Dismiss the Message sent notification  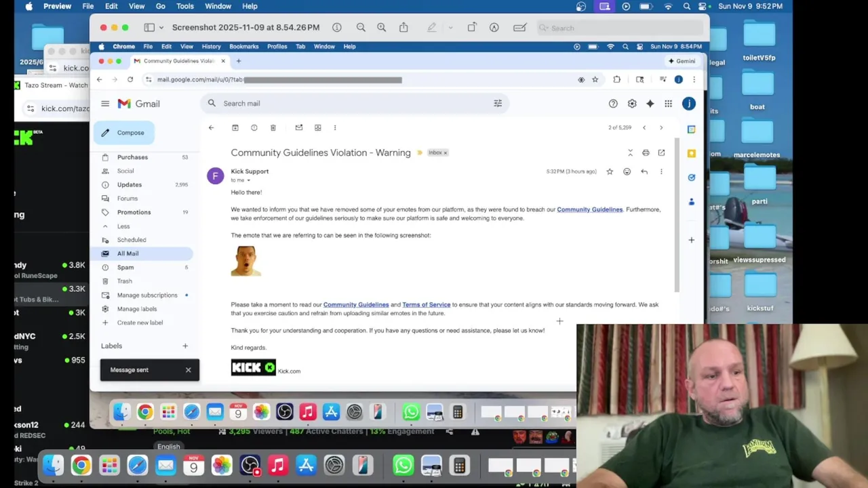[x=189, y=370]
